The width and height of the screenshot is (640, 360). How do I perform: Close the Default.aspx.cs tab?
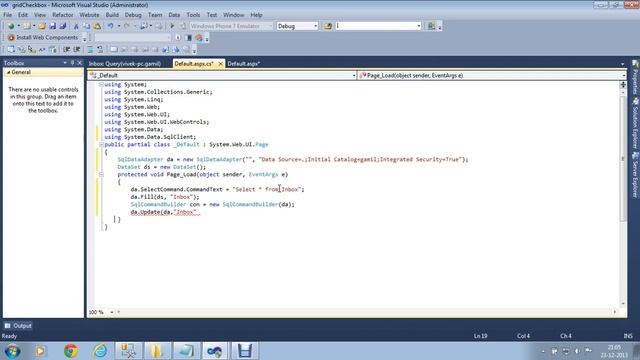pyautogui.click(x=220, y=64)
